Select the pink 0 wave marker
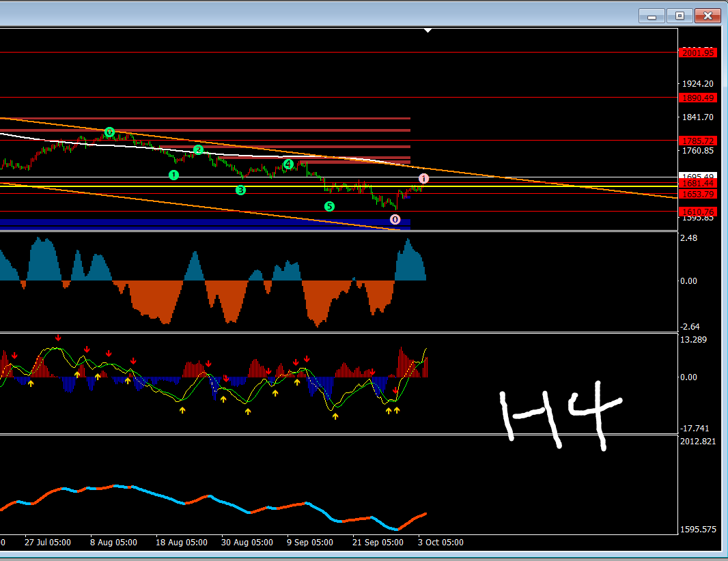The image size is (728, 561). [x=395, y=219]
